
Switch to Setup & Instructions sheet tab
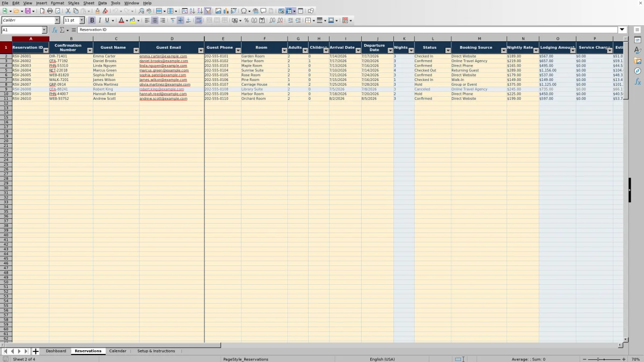156,351
